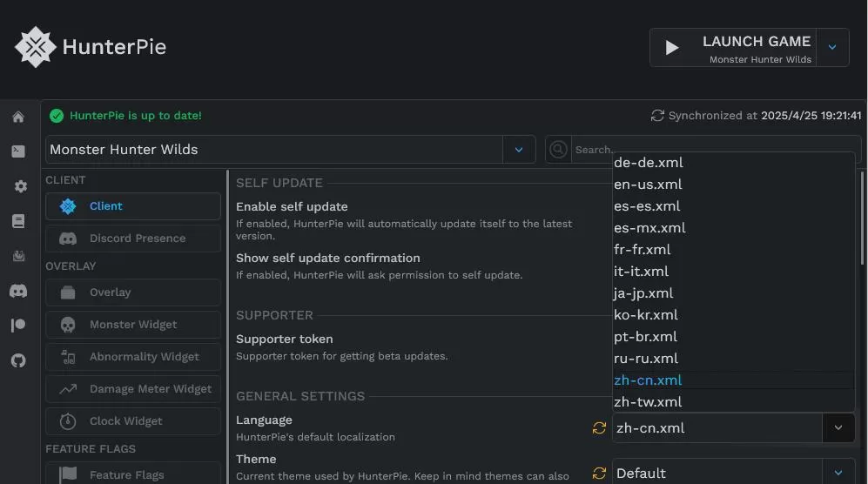This screenshot has width=868, height=484.
Task: Expand the Monster Hunter Wilds game selector
Action: (519, 150)
